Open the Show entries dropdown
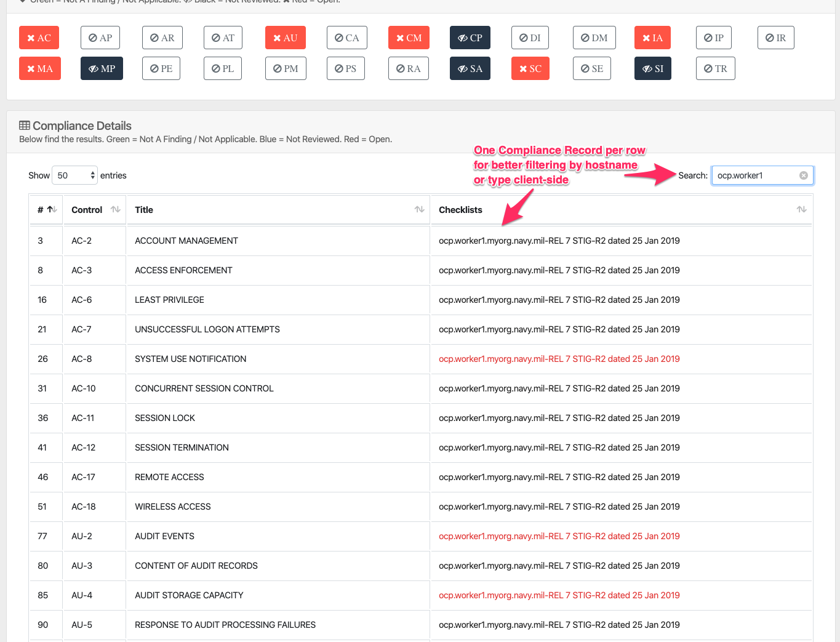 (74, 175)
